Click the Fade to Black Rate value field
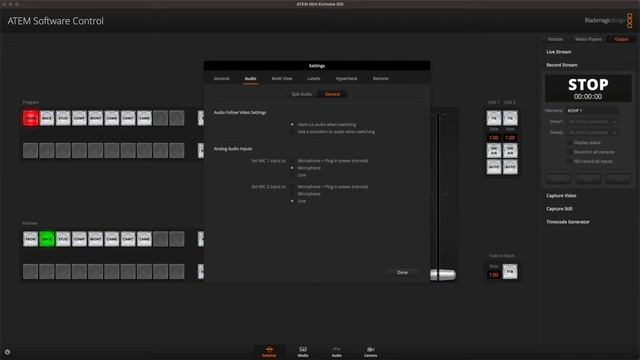640x360 pixels. pyautogui.click(x=494, y=275)
